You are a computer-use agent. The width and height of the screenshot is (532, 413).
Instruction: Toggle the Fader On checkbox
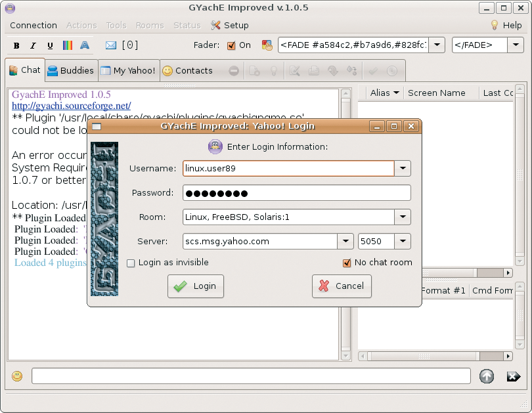pyautogui.click(x=231, y=46)
